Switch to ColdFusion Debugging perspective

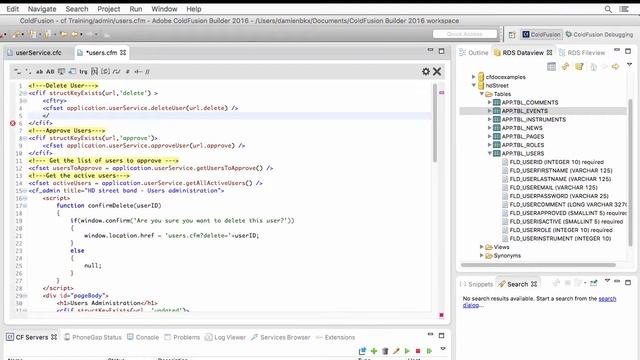[599, 35]
